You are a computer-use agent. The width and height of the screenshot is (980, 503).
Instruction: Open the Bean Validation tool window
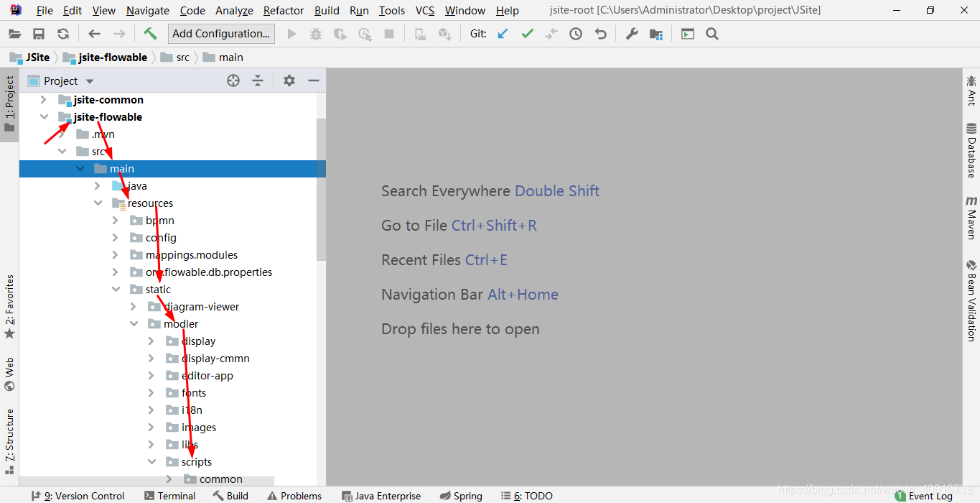point(971,300)
